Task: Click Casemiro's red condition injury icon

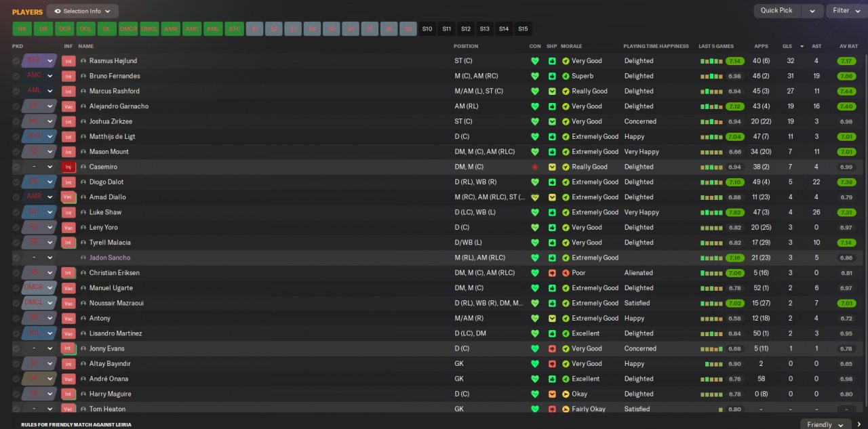Action: tap(535, 167)
